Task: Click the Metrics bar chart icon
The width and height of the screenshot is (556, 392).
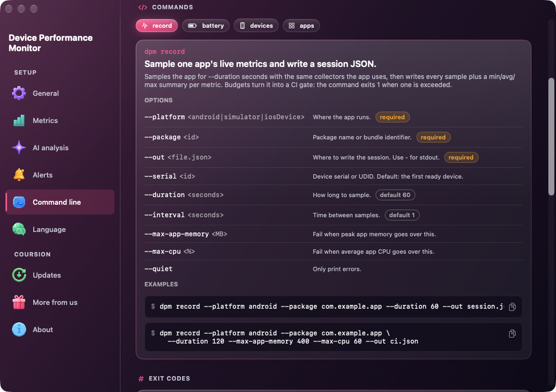Action: pos(19,120)
